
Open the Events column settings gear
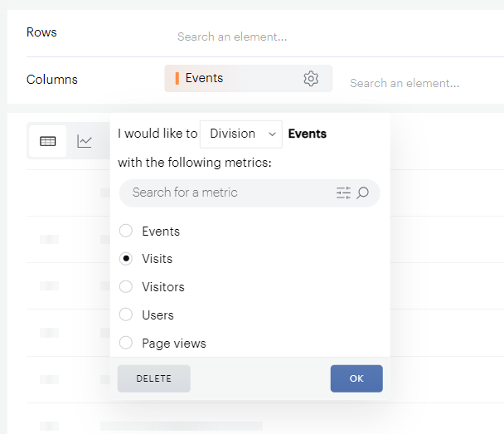[311, 79]
